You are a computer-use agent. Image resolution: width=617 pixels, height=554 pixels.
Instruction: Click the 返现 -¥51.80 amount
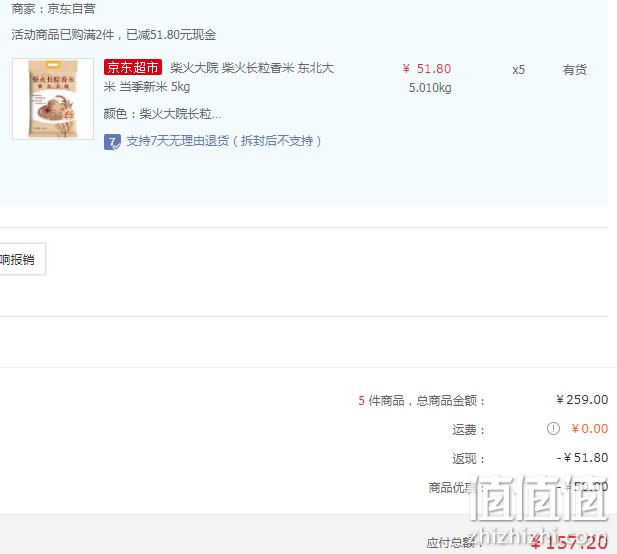tap(582, 458)
